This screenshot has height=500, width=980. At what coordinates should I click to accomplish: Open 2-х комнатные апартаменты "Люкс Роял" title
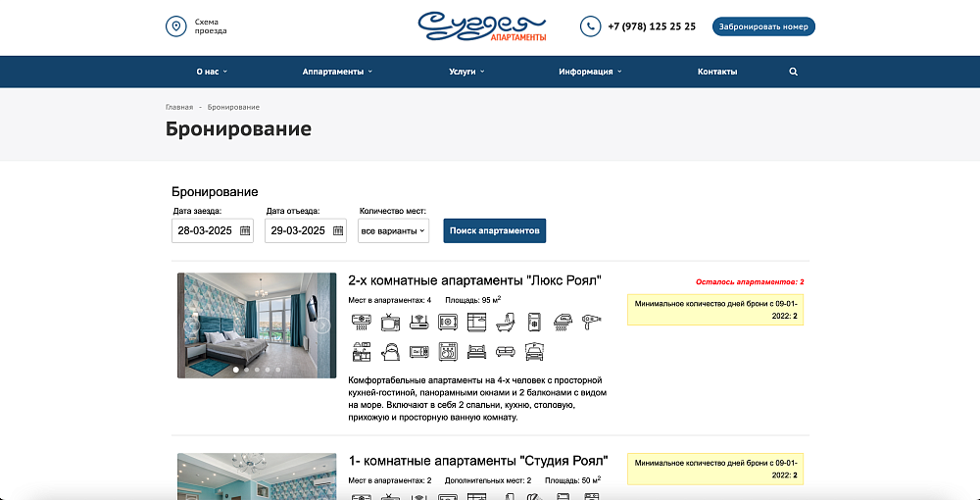click(475, 280)
